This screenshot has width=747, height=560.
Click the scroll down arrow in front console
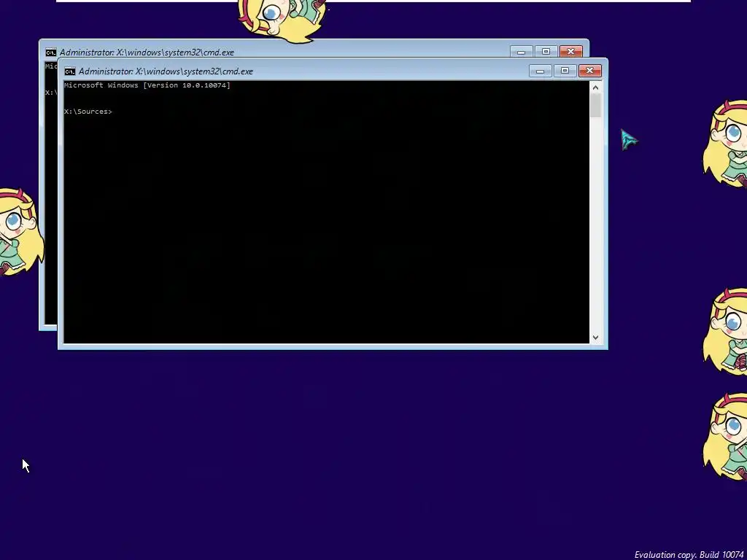pos(595,337)
